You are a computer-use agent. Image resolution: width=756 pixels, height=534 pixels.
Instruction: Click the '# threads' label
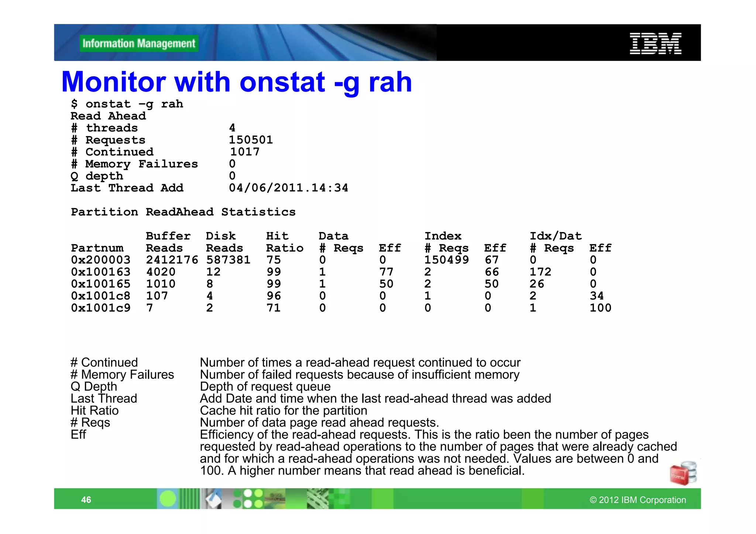pos(104,128)
